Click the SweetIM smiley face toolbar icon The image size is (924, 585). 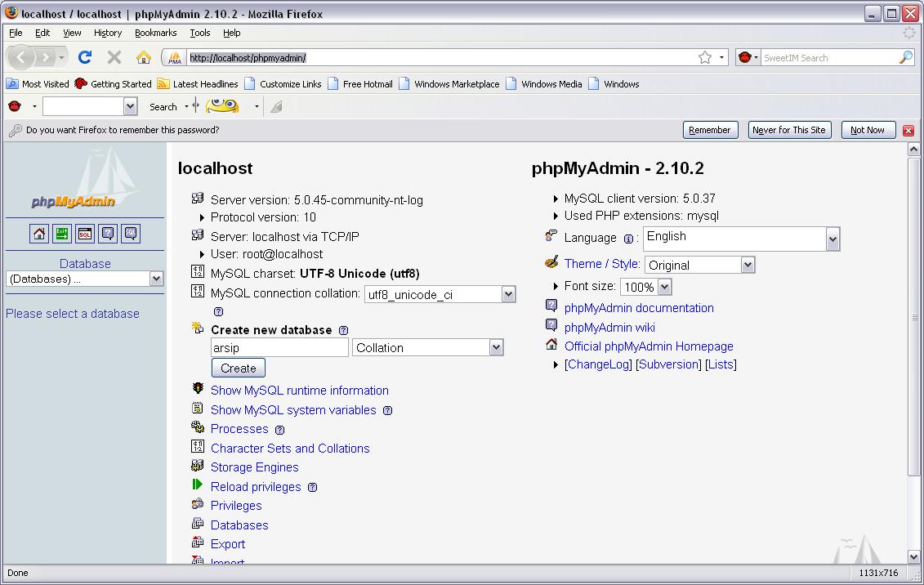(x=222, y=106)
